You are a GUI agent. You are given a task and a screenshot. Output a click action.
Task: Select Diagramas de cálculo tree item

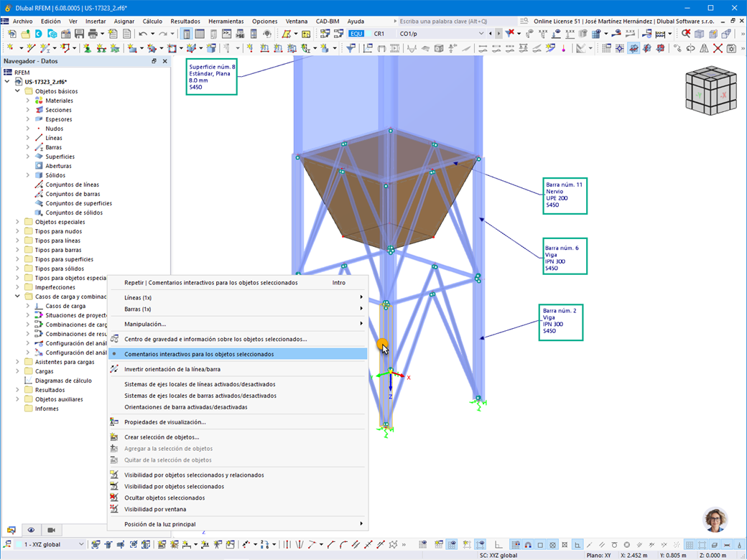tap(63, 381)
